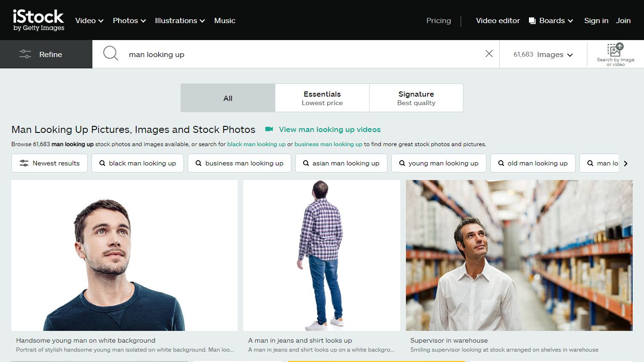Click the Boards stack icon

532,21
